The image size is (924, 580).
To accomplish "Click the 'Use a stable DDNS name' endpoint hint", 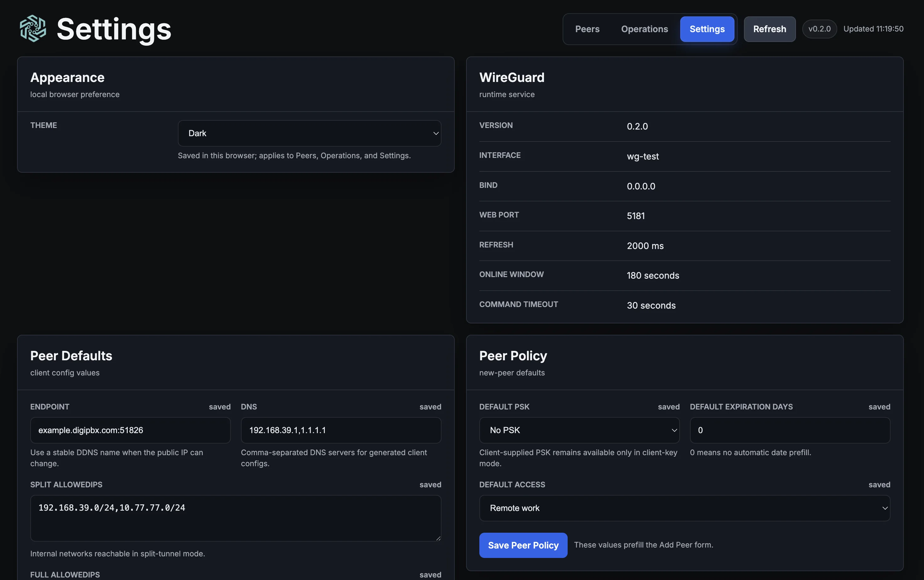I will tap(117, 458).
